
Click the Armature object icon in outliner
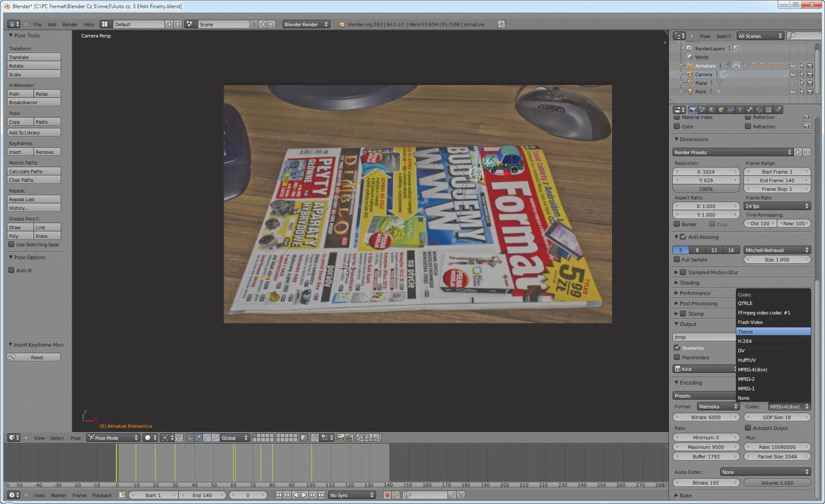690,66
